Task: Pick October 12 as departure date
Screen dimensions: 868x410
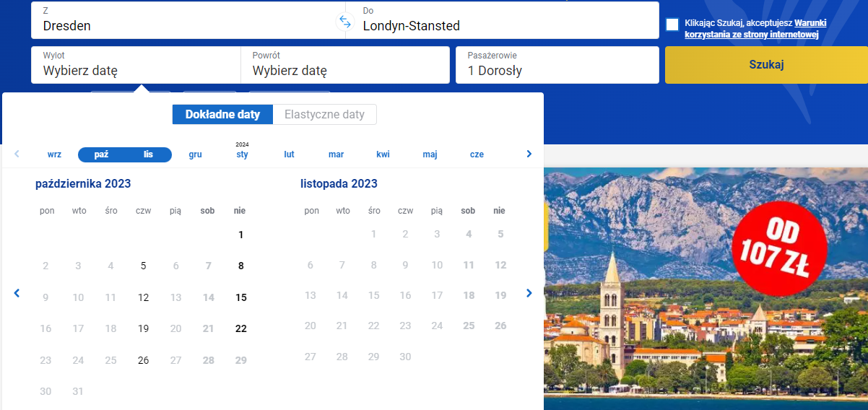Action: click(143, 297)
